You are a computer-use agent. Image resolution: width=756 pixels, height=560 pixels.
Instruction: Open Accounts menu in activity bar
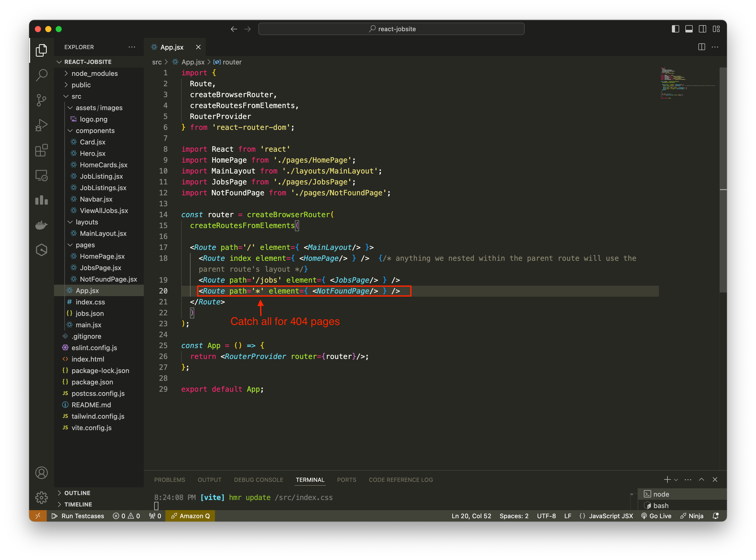pyautogui.click(x=41, y=472)
